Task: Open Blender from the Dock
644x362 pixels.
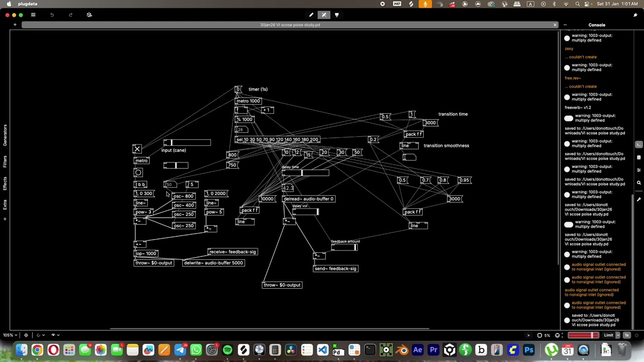Action: (x=401, y=350)
